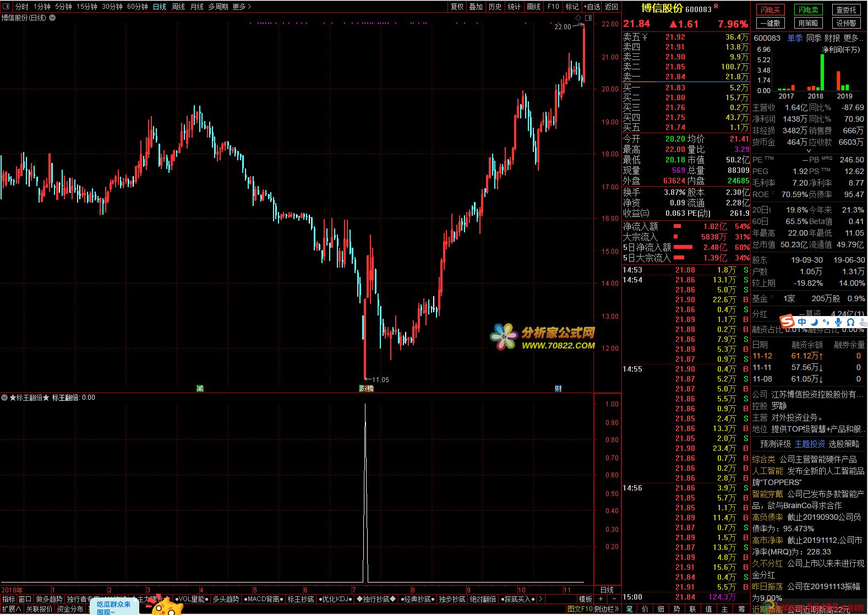Select the 筹 chip distribution tab
868x615 pixels.
[x=742, y=609]
